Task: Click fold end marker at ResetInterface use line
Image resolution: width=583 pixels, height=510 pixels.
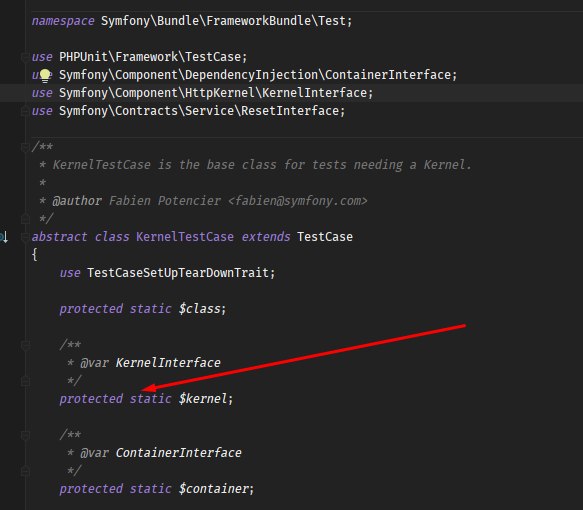Action: click(x=25, y=111)
